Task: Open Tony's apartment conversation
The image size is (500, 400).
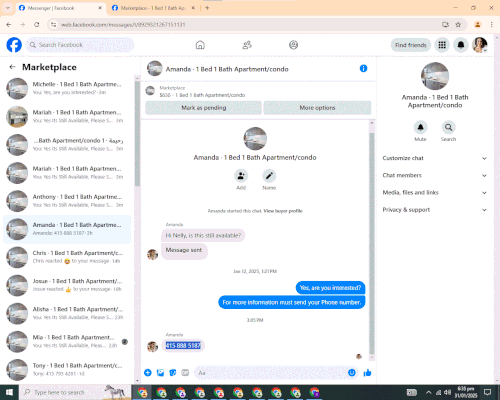Action: pyautogui.click(x=67, y=370)
